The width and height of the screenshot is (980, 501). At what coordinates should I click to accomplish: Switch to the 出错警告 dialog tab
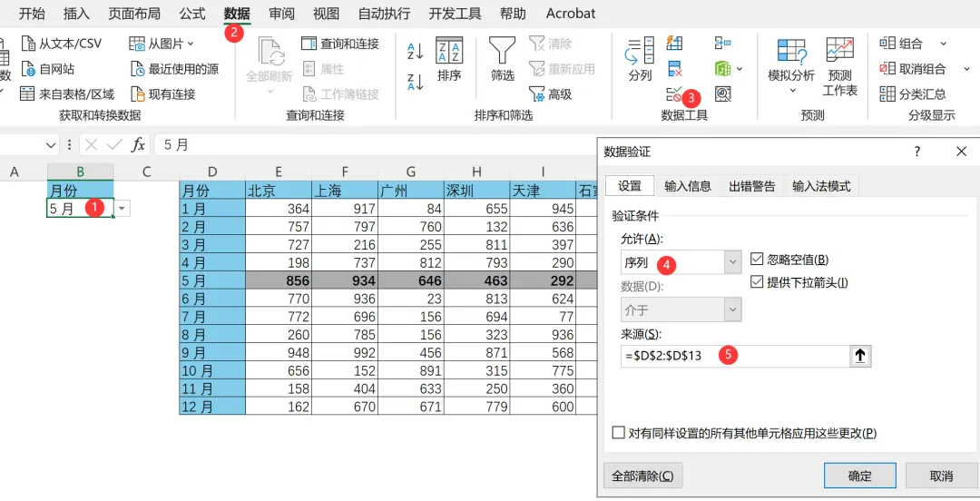click(752, 186)
